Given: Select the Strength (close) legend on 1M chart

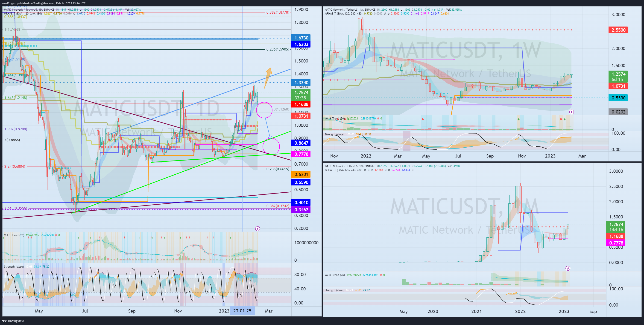Looking at the screenshot, I should (x=334, y=290).
